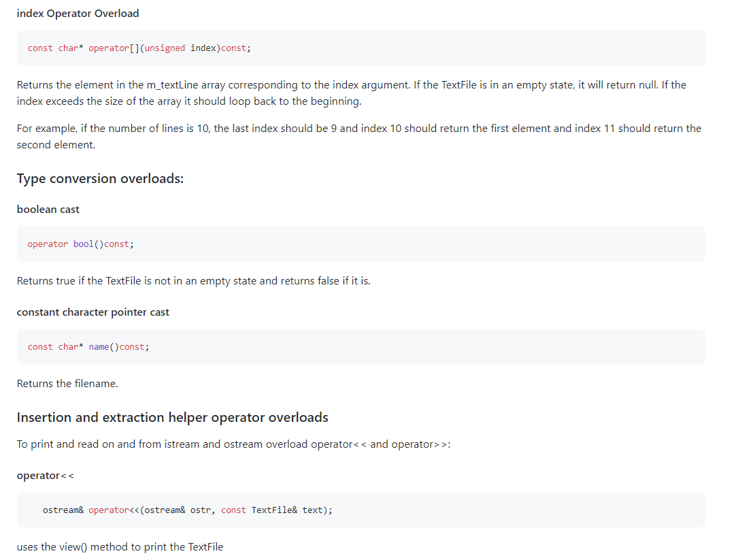Click the 'operator<<' subheading
This screenshot has width=749, height=560.
(46, 476)
